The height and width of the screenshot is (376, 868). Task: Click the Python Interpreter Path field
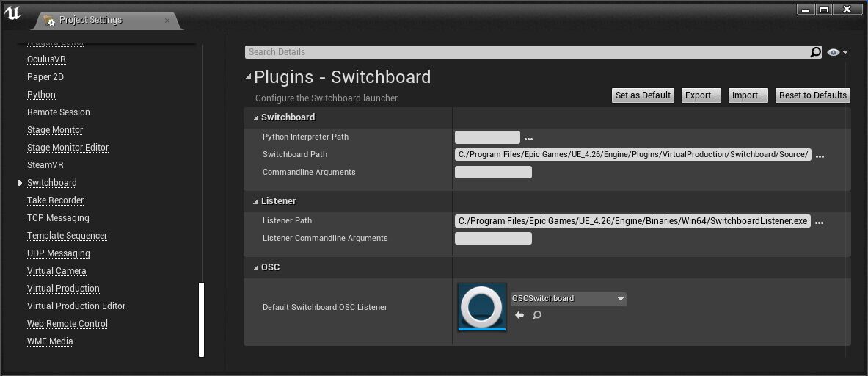click(x=487, y=137)
